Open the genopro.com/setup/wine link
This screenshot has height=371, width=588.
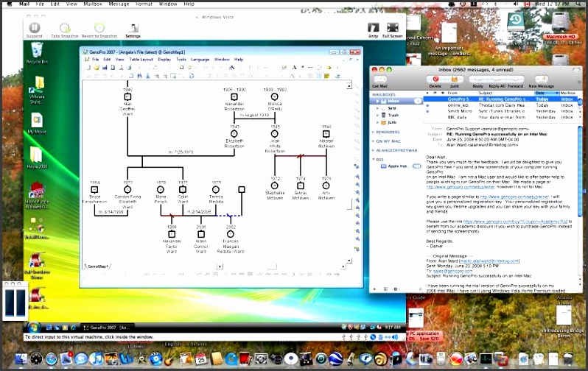tap(461, 187)
